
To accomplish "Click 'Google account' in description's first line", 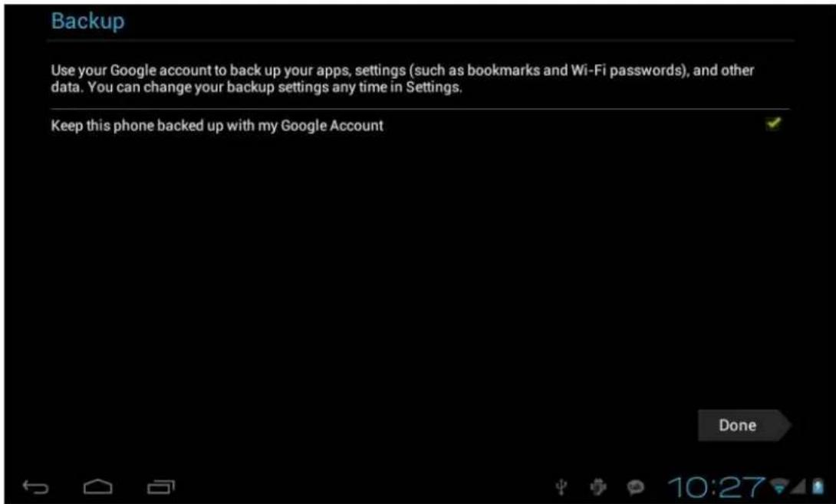I will [x=161, y=71].
